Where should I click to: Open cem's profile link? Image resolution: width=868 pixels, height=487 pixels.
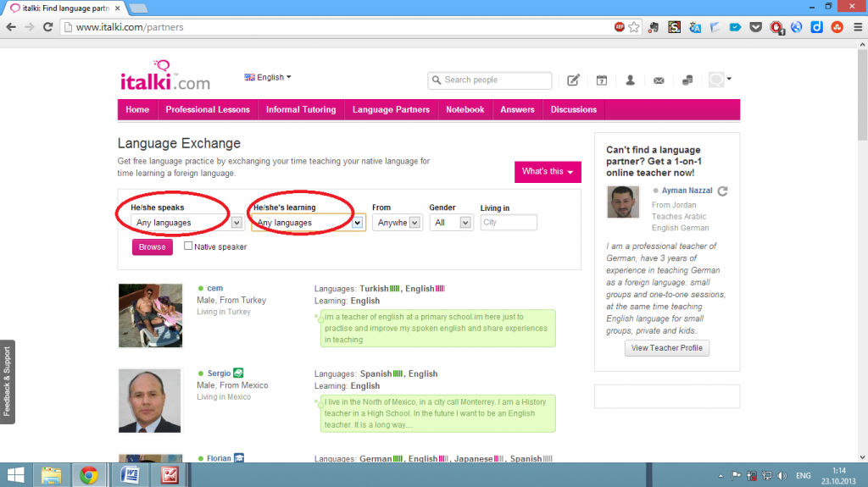214,288
